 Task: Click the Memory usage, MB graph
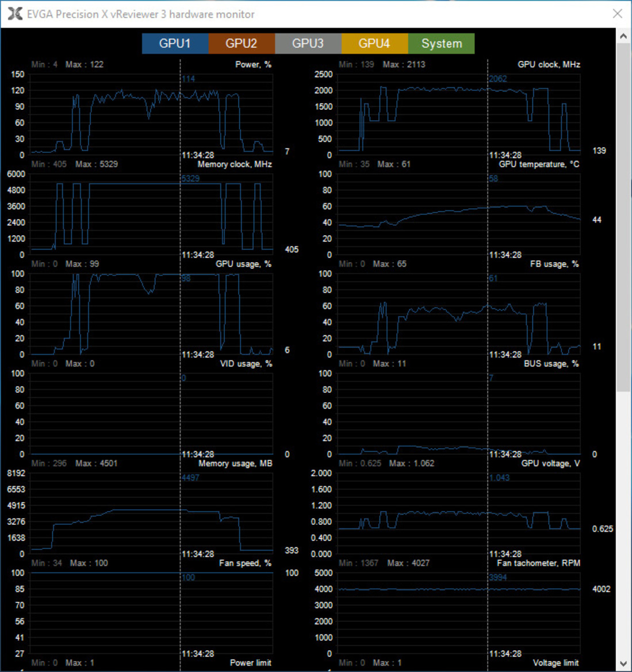152,513
